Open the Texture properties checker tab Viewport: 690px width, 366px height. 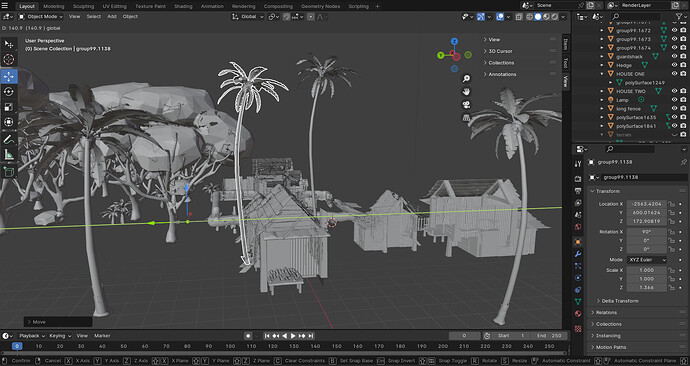click(x=578, y=329)
